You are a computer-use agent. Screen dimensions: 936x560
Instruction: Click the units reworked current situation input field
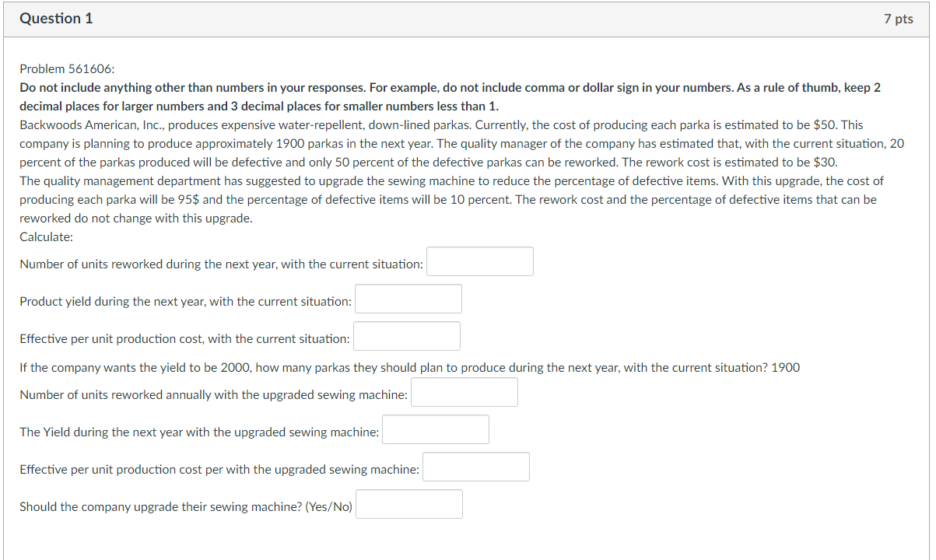click(x=479, y=261)
